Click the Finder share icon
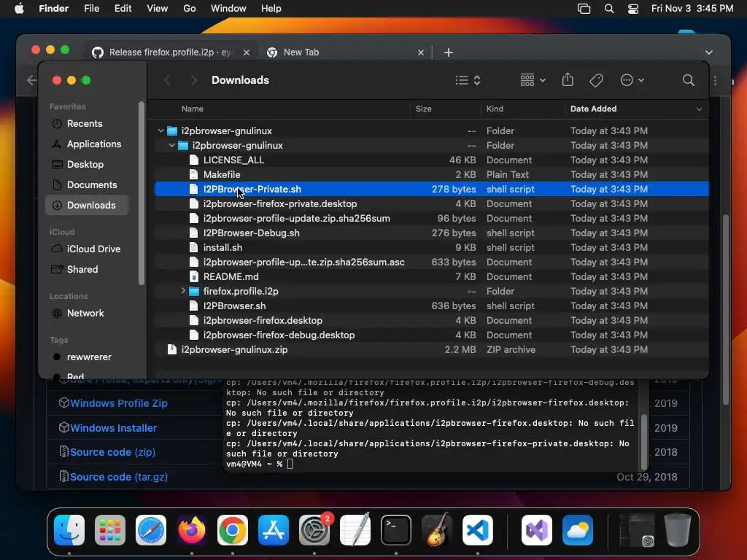This screenshot has width=747, height=560. pyautogui.click(x=568, y=80)
